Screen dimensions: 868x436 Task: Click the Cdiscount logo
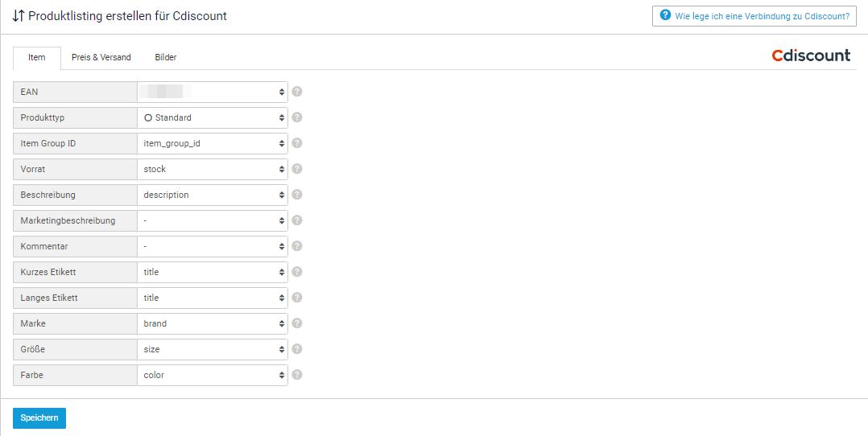click(811, 56)
